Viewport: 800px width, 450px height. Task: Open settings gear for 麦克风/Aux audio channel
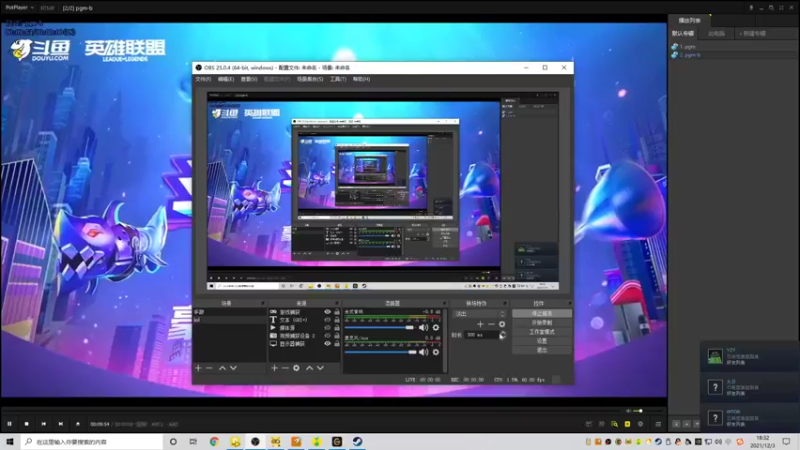coord(436,352)
